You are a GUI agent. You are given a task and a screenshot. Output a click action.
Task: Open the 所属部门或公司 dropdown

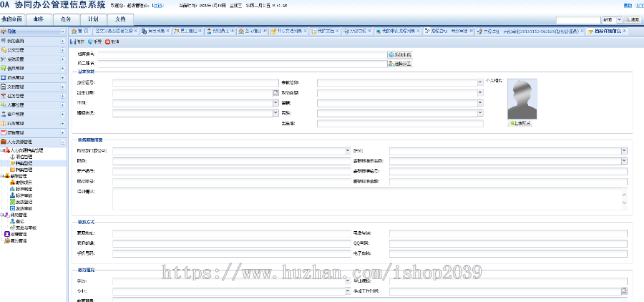tap(348, 151)
